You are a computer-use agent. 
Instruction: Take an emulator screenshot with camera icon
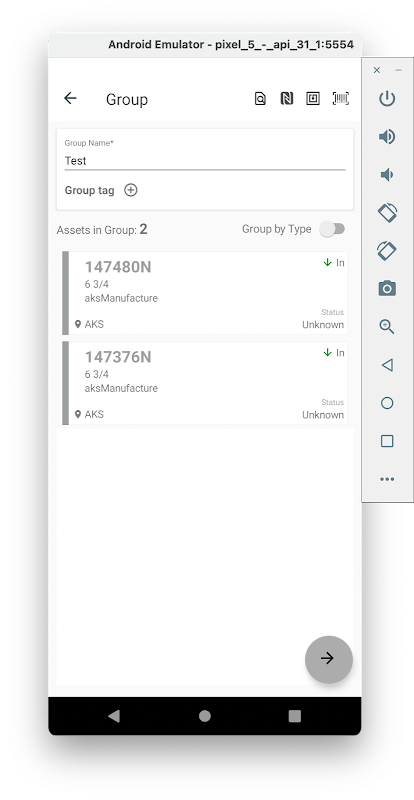pos(387,288)
